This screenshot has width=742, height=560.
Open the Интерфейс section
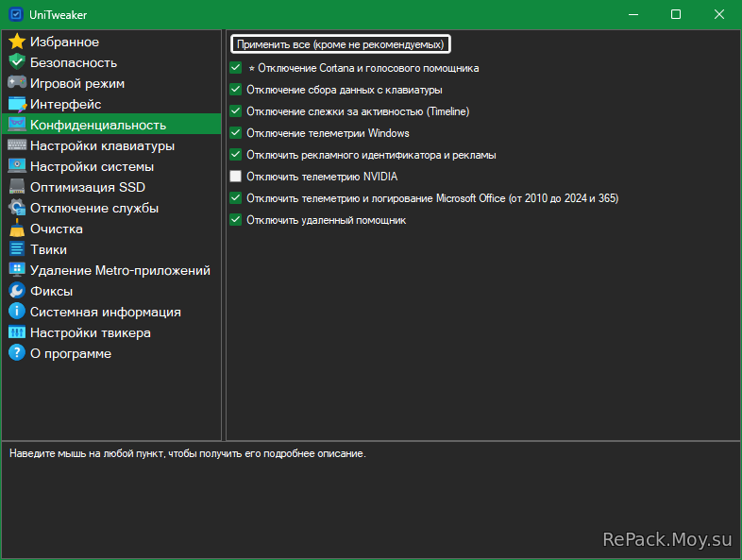pyautogui.click(x=65, y=104)
